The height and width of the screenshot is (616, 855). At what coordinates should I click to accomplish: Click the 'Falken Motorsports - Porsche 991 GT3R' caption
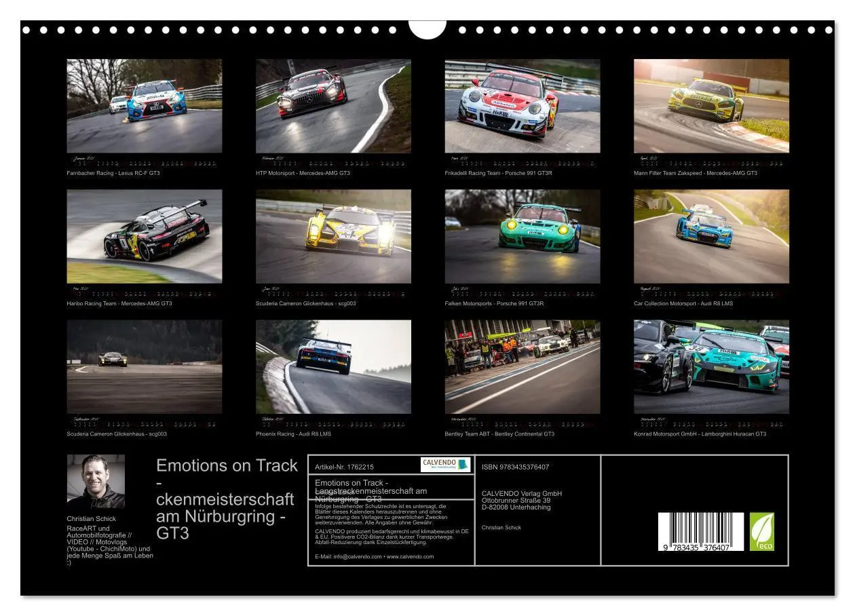point(494,303)
